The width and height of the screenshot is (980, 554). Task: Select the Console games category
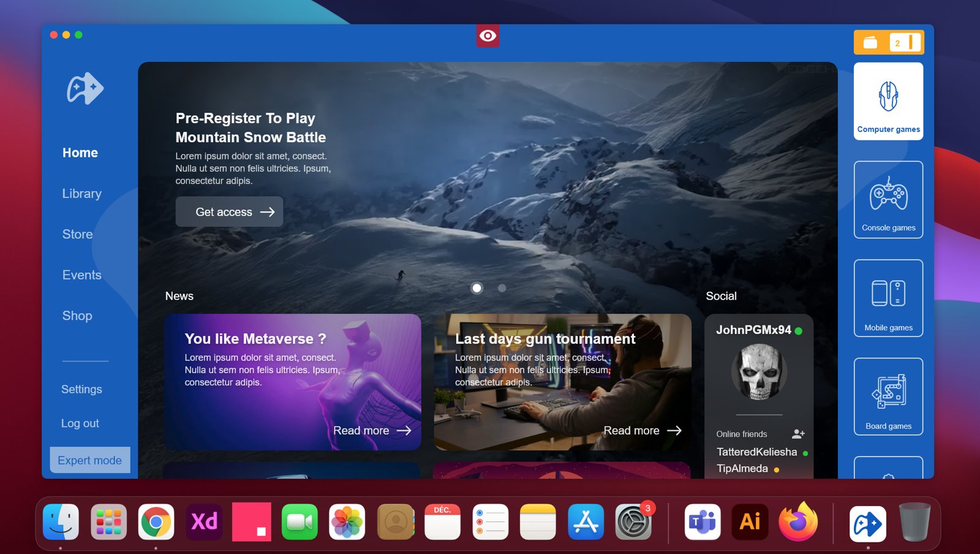tap(888, 200)
